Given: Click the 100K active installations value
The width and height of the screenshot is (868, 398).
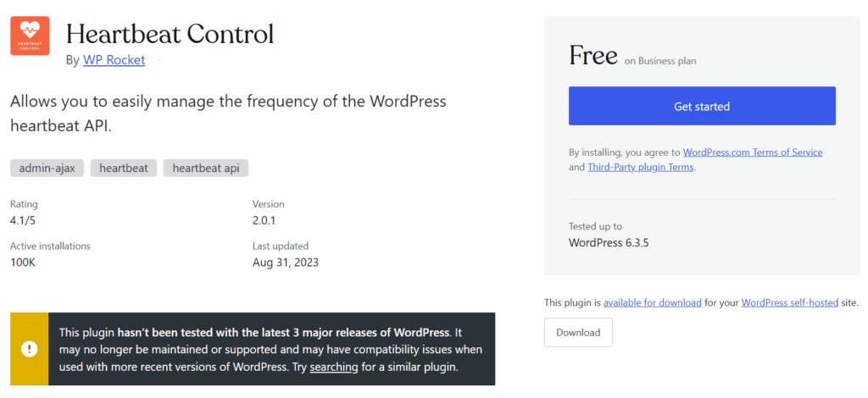Looking at the screenshot, I should coord(24,262).
